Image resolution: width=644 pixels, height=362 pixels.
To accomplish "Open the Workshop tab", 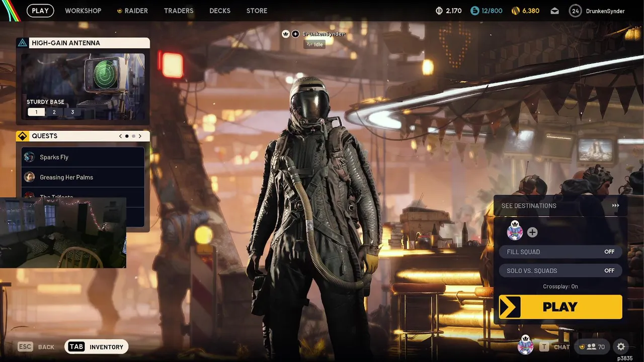I will [83, 11].
